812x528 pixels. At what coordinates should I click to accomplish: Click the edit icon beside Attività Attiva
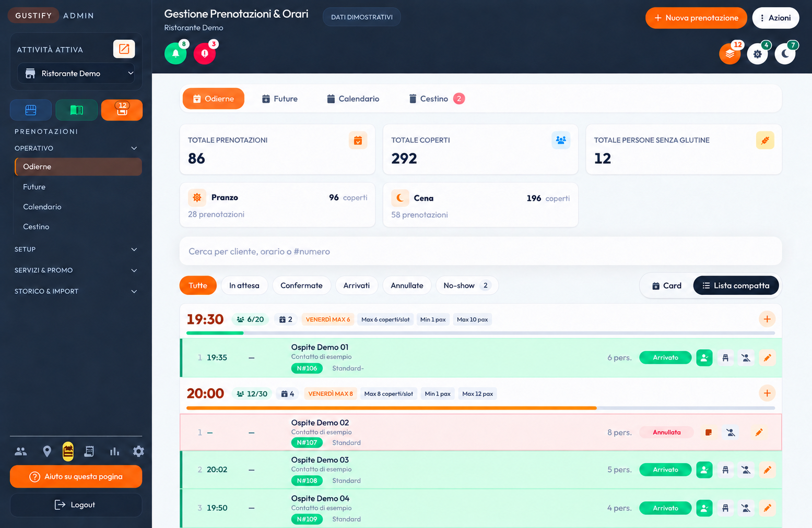tap(124, 49)
